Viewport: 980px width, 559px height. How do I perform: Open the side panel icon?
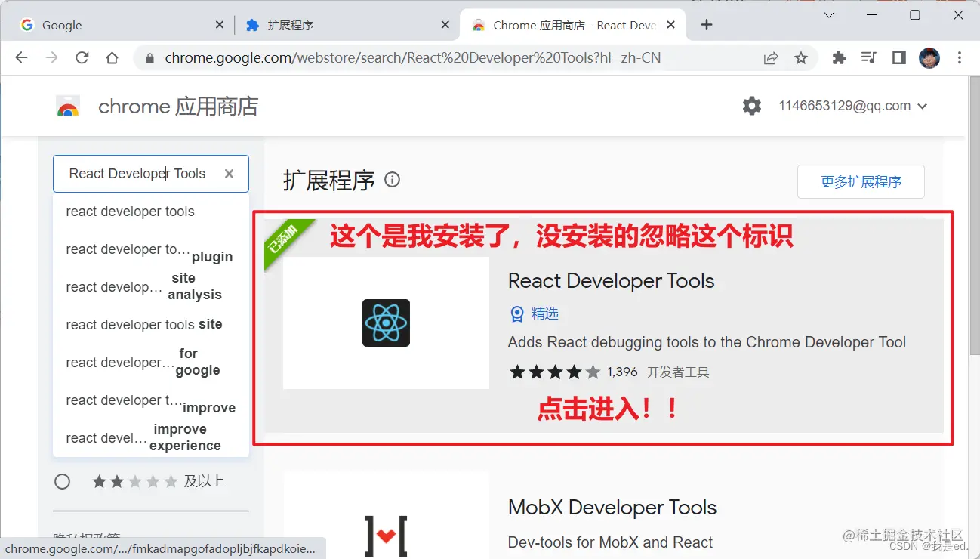[898, 57]
